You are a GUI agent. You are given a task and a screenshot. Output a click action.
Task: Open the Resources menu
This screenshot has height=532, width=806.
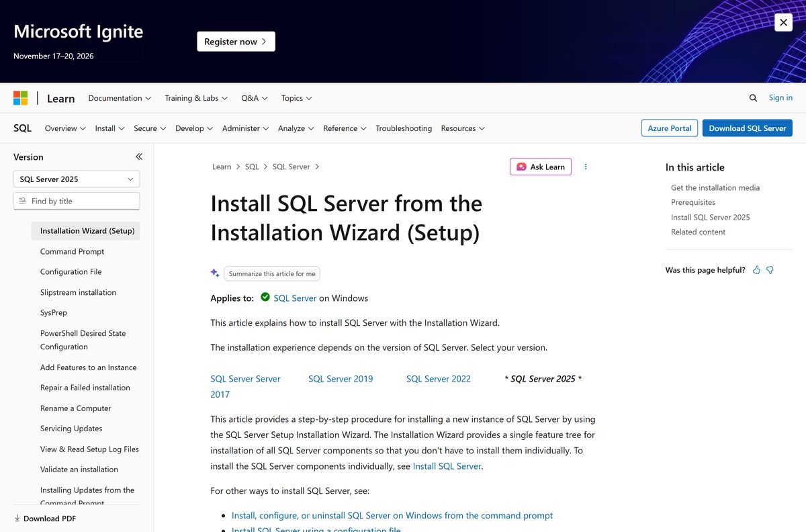(463, 128)
